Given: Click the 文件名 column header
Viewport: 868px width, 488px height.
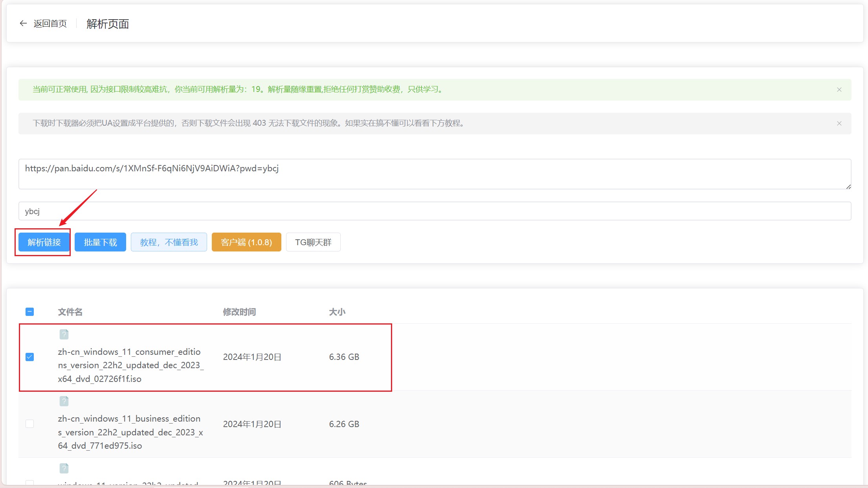Looking at the screenshot, I should pyautogui.click(x=70, y=312).
